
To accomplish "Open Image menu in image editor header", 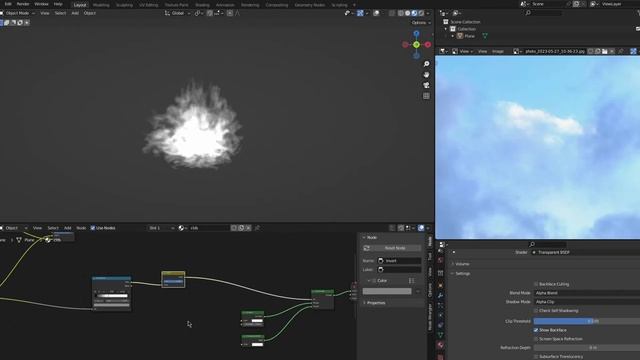I will pyautogui.click(x=498, y=51).
